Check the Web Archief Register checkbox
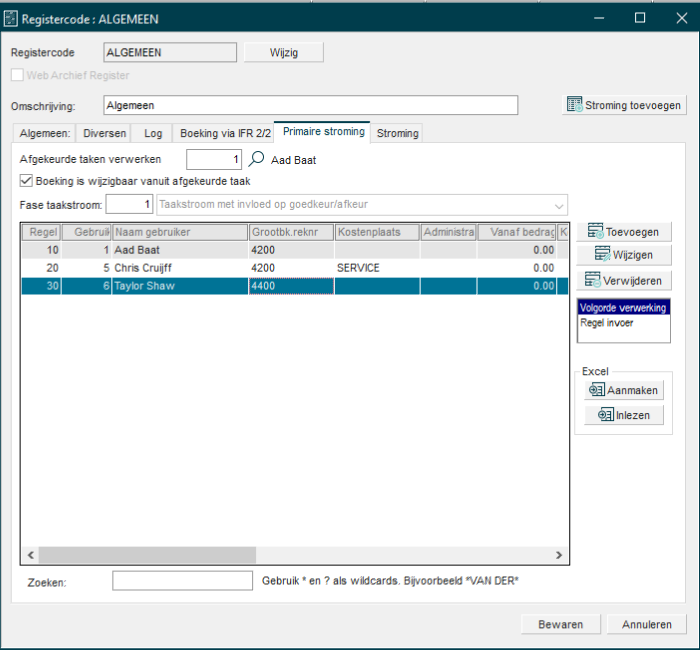This screenshot has width=700, height=650. point(17,75)
